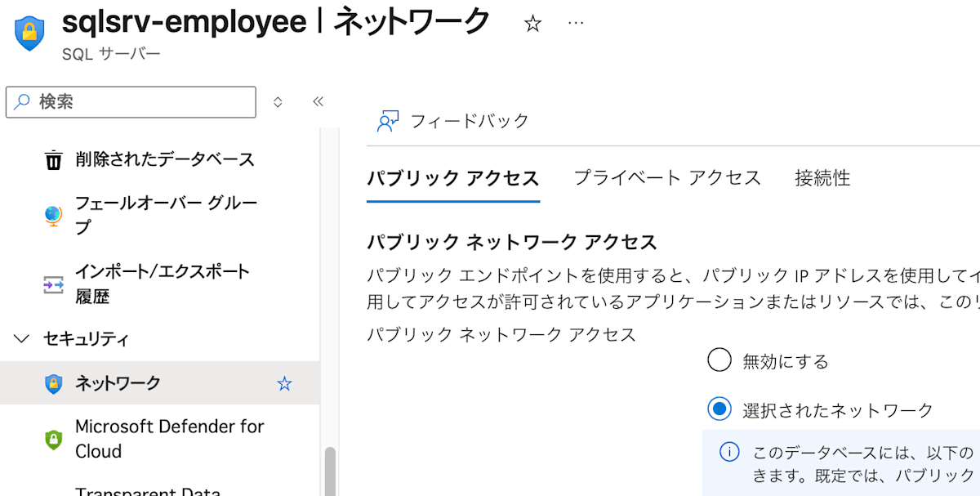This screenshot has height=496, width=980.
Task: Select the 選択されたネットワーク radio button
Action: (x=719, y=409)
